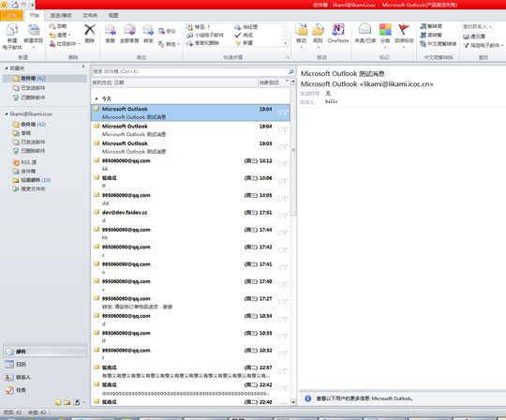Image resolution: width=506 pixels, height=420 pixels.
Task: Click the Follow Up (后续标志) red flag
Action: click(404, 36)
